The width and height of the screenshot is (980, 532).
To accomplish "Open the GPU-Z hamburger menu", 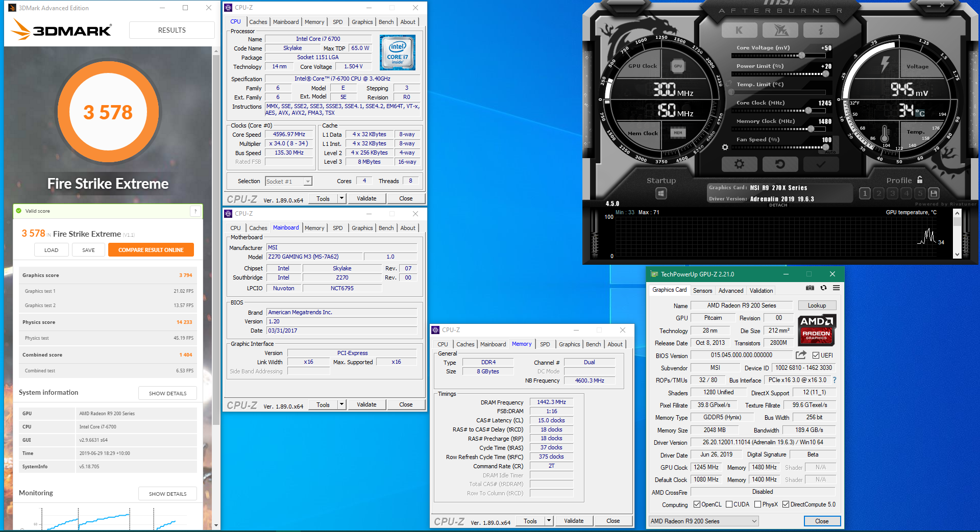I will [x=836, y=288].
